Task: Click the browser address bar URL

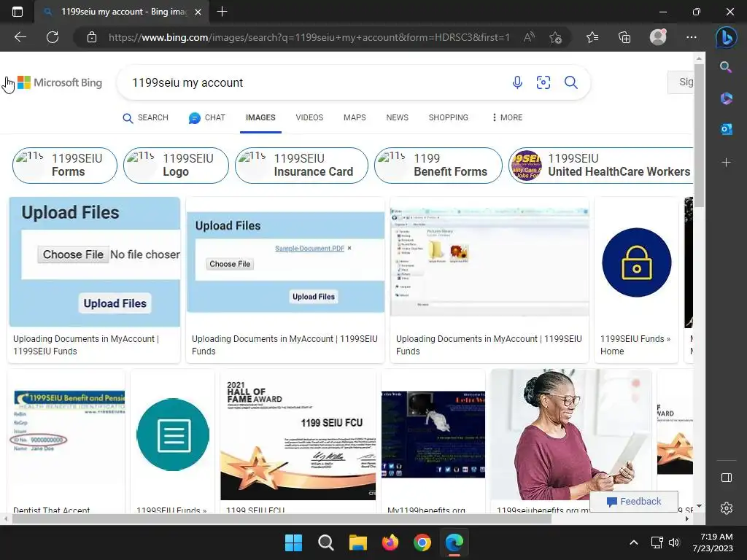Action: 309,37
